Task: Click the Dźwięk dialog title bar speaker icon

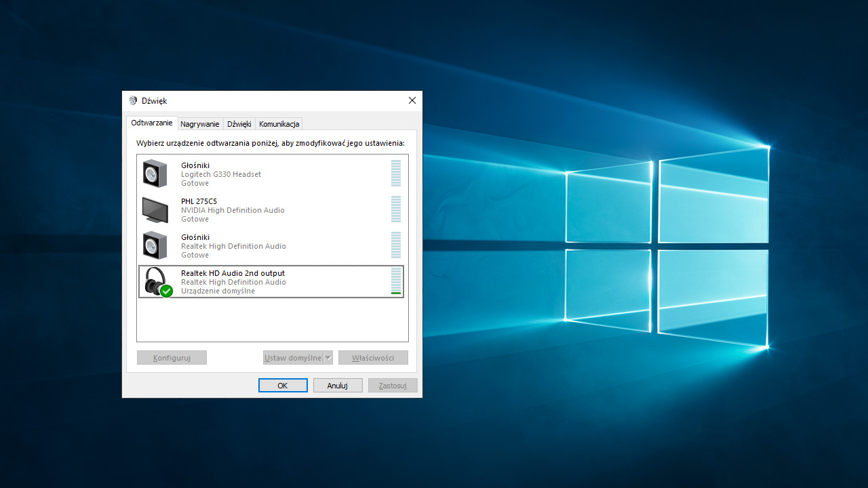Action: 133,100
